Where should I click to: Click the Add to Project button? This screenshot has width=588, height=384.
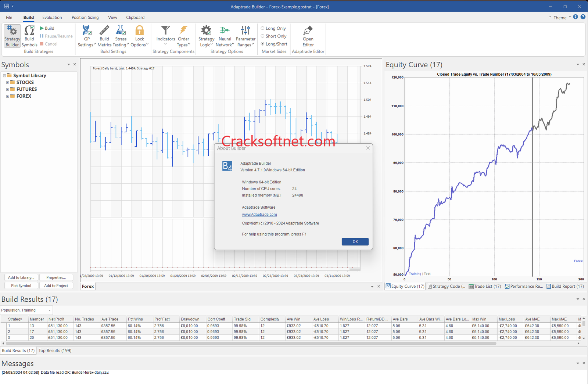tap(56, 286)
